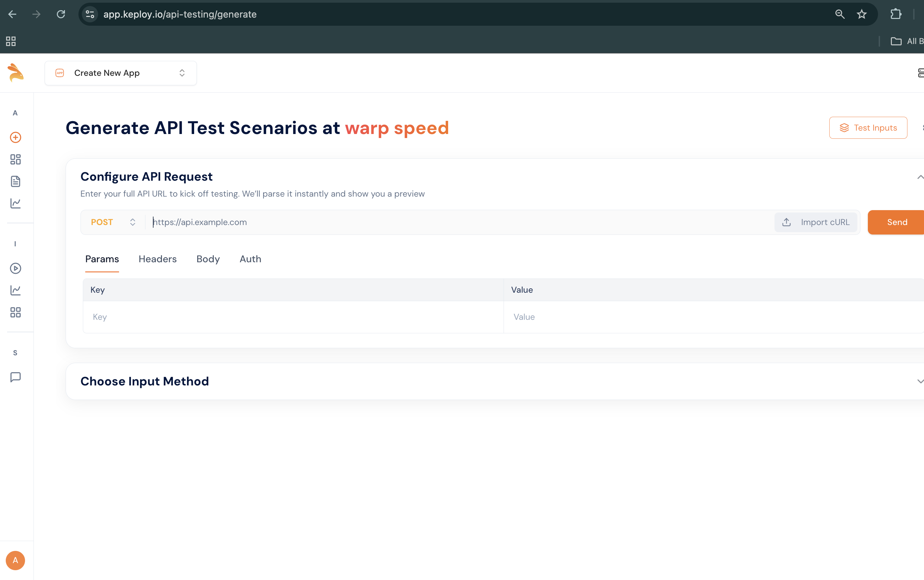Viewport: 924px width, 580px height.
Task: Click the orange plus icon in sidebar
Action: (15, 137)
